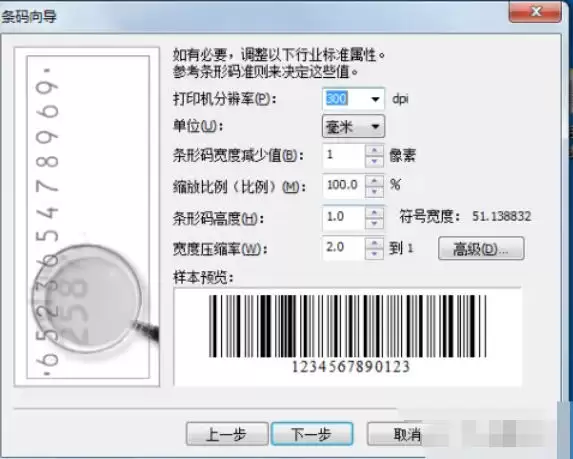
Task: Click the bar code height input field
Action: coord(344,218)
